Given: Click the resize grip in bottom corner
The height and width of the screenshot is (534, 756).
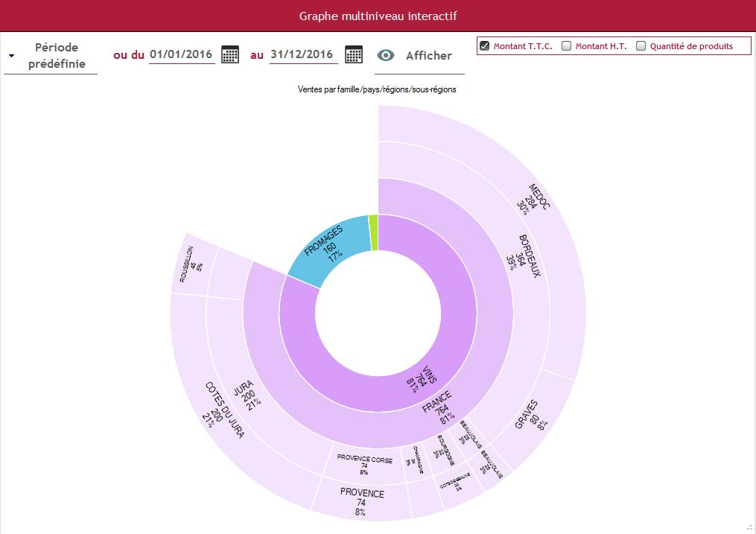Looking at the screenshot, I should point(750,529).
